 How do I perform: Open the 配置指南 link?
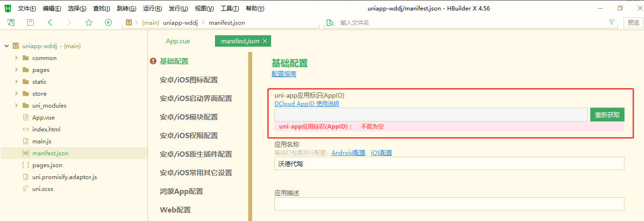(x=284, y=74)
